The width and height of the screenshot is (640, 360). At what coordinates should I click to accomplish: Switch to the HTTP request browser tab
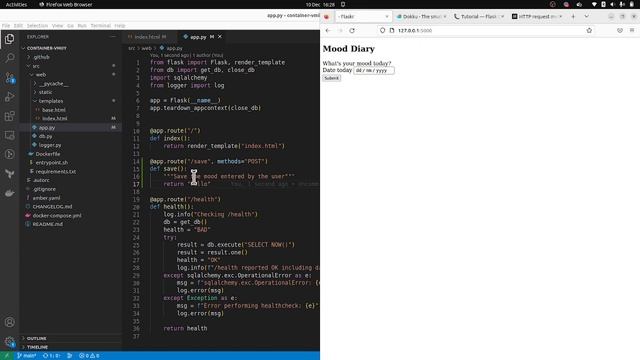(536, 16)
